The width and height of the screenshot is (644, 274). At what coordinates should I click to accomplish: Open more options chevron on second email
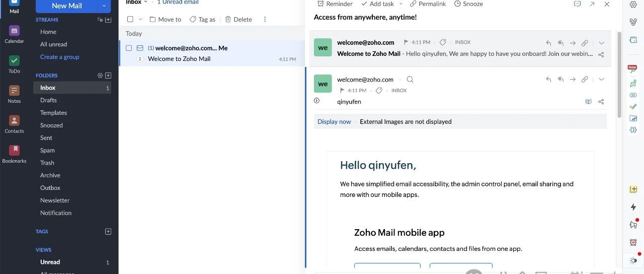coord(601,80)
